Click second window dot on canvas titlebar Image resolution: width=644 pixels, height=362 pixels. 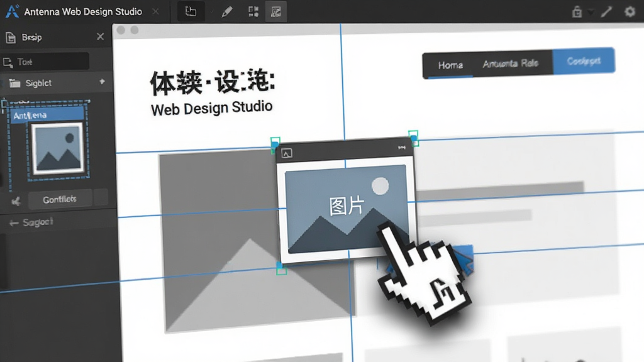tap(135, 30)
